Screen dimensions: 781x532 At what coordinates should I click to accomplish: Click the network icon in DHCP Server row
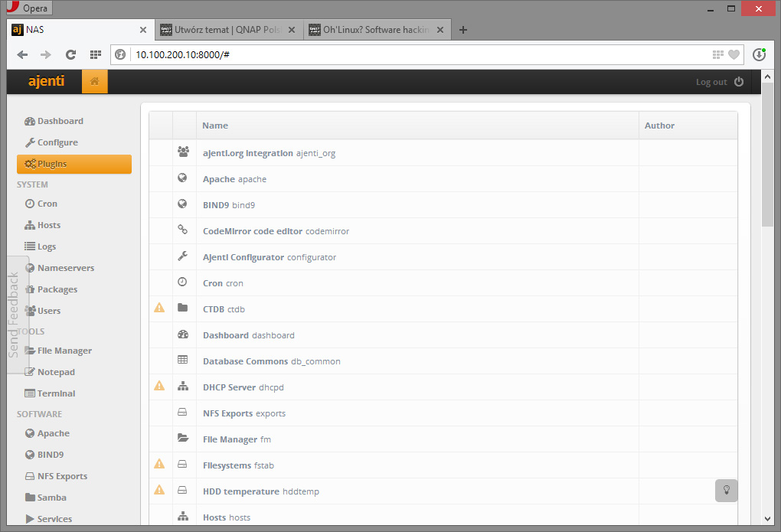coord(183,386)
